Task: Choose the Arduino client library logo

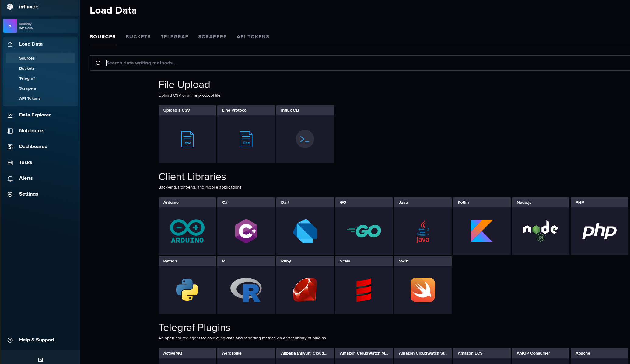Action: 187,231
